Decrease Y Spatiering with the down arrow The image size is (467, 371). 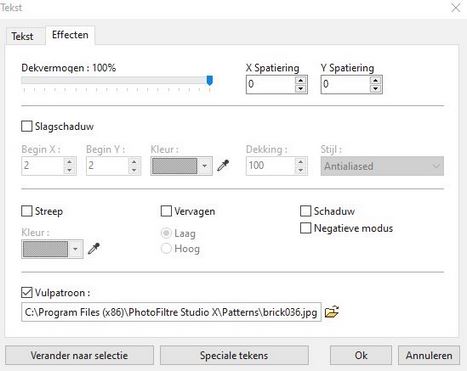pyautogui.click(x=375, y=88)
